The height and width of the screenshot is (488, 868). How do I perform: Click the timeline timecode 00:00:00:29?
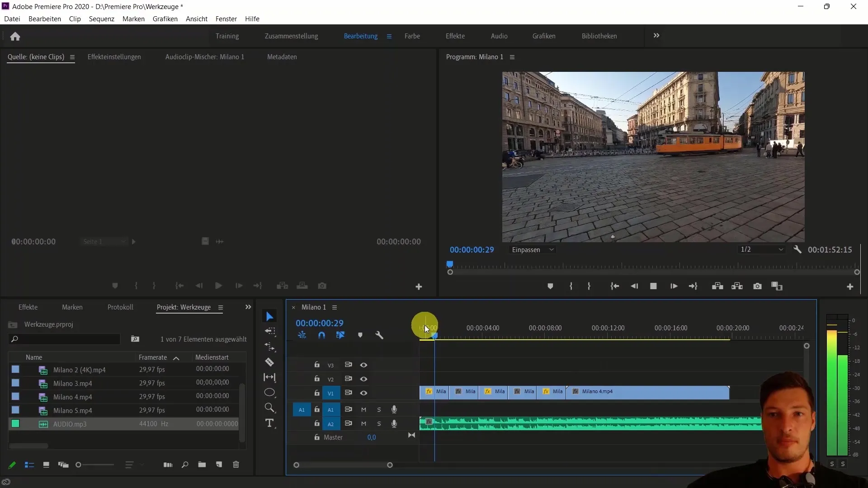point(320,323)
